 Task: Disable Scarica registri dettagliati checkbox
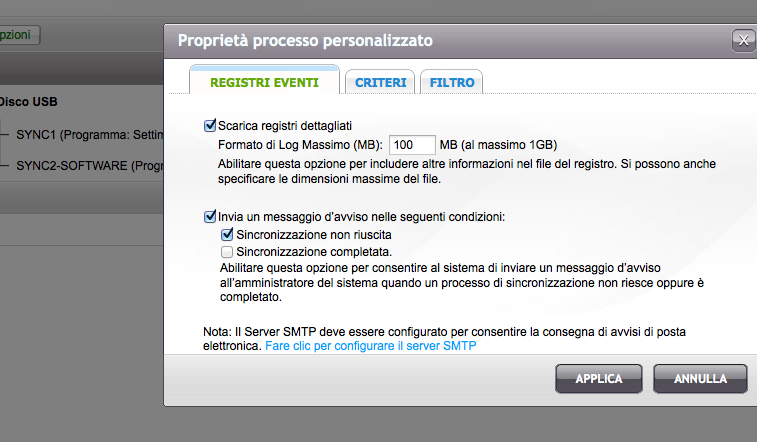210,126
